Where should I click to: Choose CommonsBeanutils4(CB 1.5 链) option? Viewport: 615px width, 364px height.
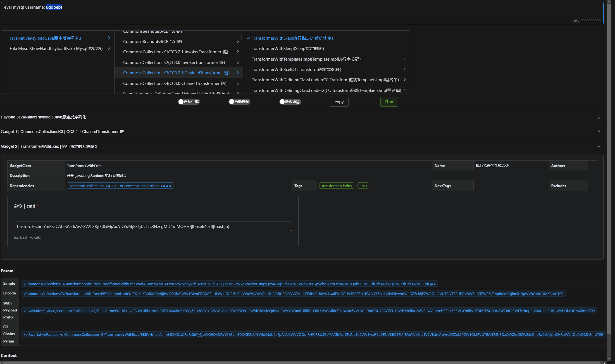178,42
